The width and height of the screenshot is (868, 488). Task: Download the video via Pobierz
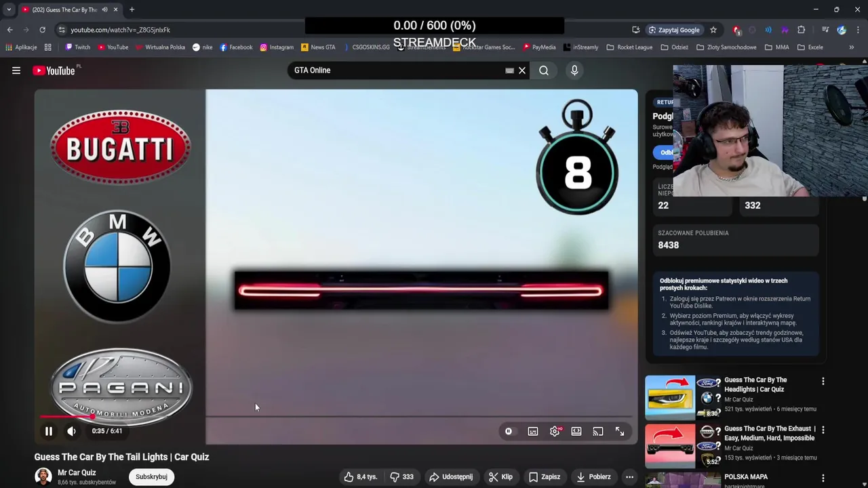[593, 476]
